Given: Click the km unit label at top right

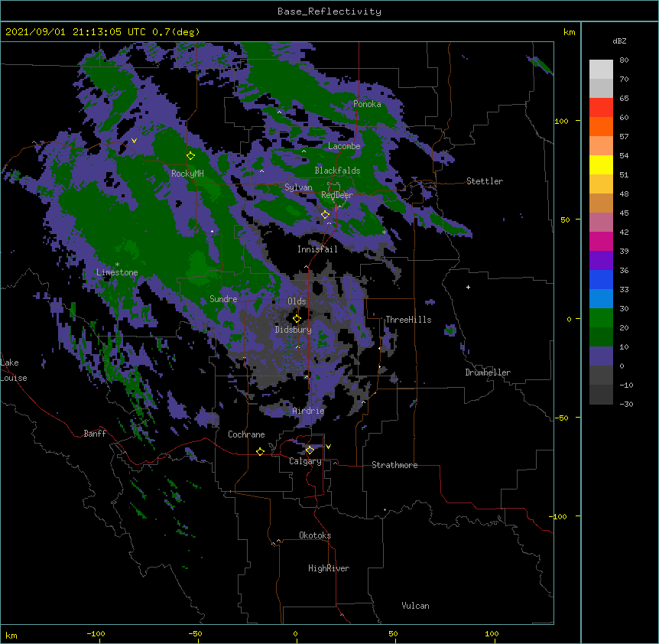Looking at the screenshot, I should tap(569, 32).
